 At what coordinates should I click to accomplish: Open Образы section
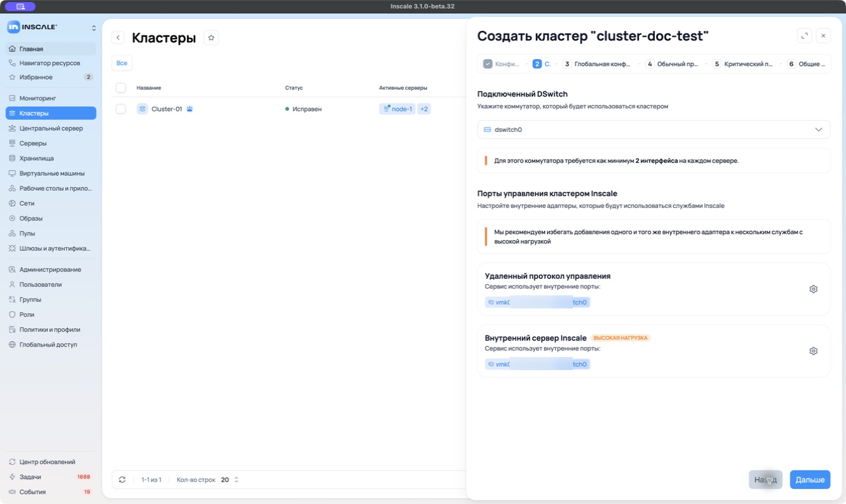(51, 219)
